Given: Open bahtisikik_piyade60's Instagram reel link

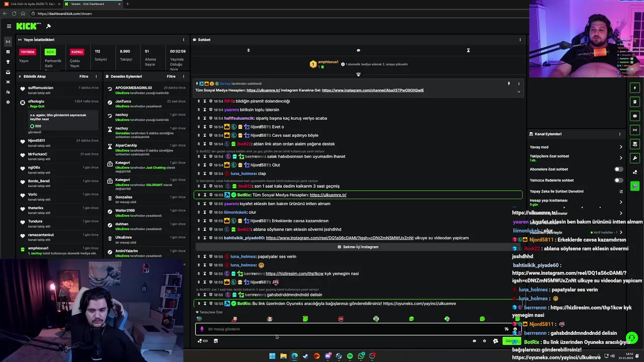Looking at the screenshot, I should coord(340,238).
